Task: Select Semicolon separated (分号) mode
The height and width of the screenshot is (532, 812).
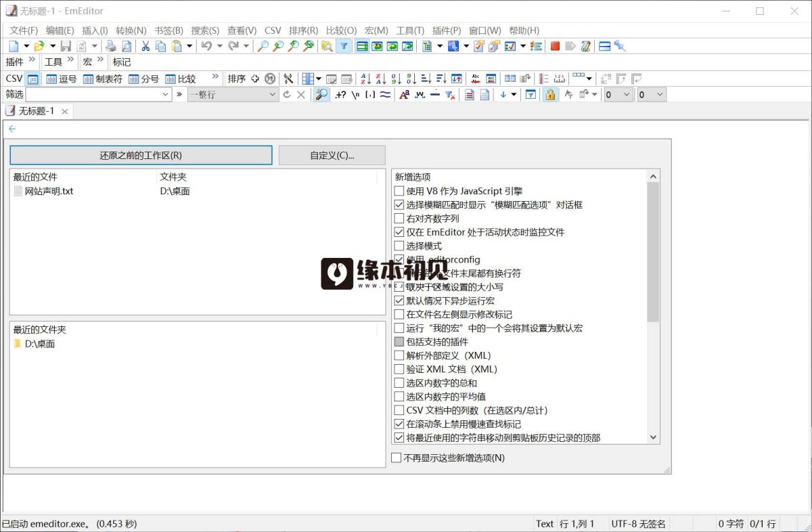Action: click(x=143, y=79)
